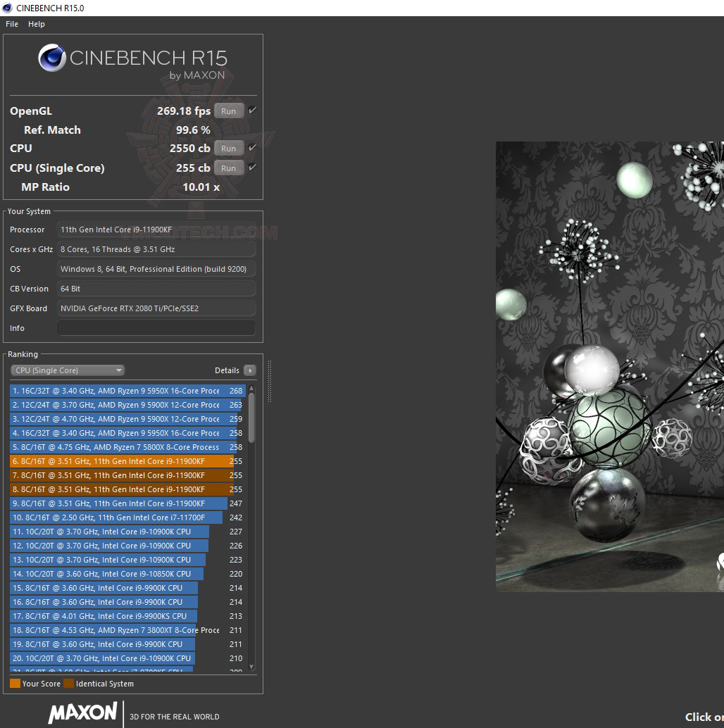Image resolution: width=724 pixels, height=728 pixels.
Task: Click the rendered spheres preview image
Action: [610, 367]
